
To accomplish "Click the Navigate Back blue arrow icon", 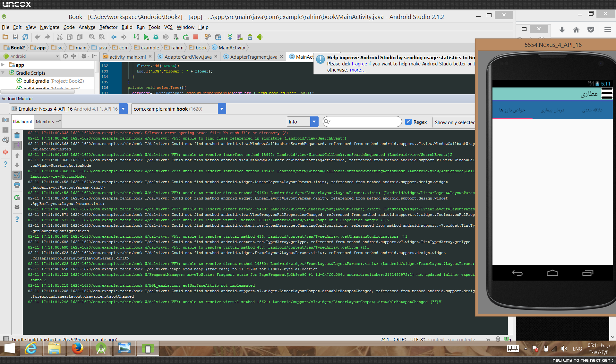I will point(114,37).
